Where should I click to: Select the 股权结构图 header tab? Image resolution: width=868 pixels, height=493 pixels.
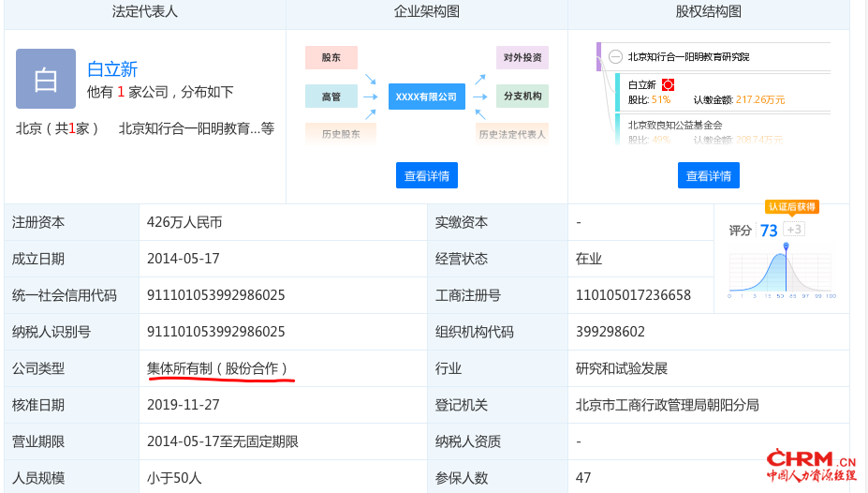pos(709,11)
